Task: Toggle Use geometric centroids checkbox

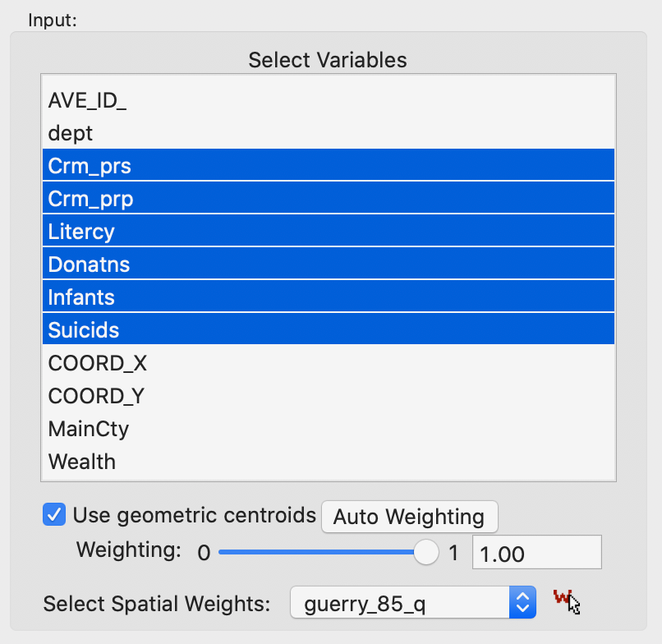Action: tap(55, 516)
